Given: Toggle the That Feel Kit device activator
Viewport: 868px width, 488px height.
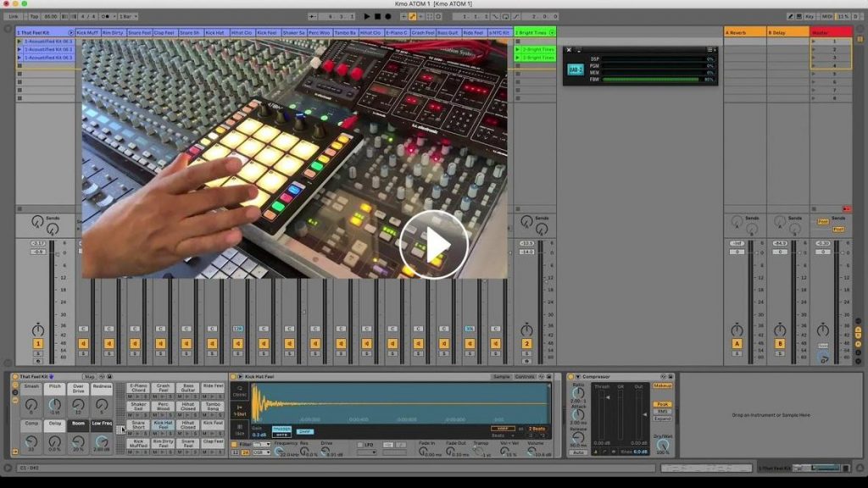Looking at the screenshot, I should click(15, 377).
